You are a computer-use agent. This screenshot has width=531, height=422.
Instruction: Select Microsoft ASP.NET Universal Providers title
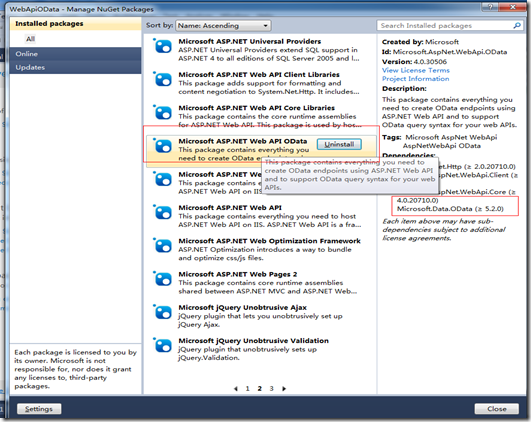coord(250,41)
